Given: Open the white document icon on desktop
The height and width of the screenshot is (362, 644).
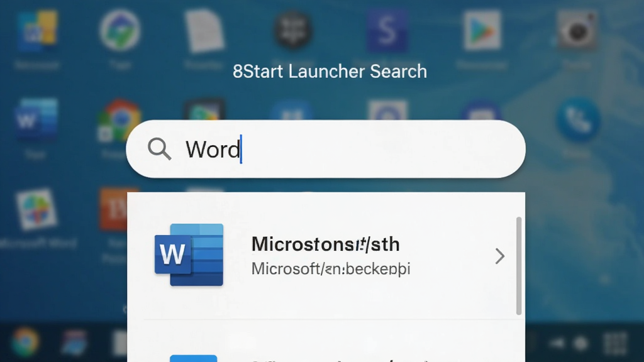Looking at the screenshot, I should tap(204, 31).
